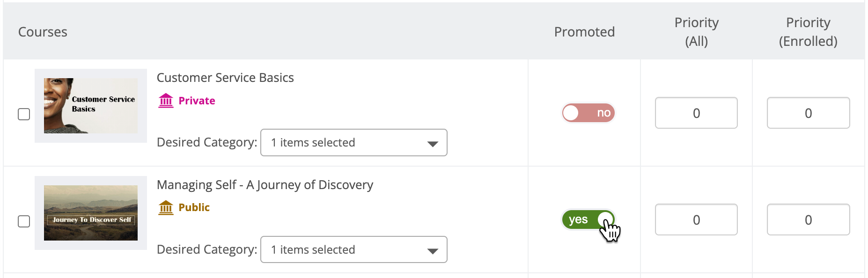Image resolution: width=868 pixels, height=278 pixels.
Task: Click the Private label text
Action: pos(197,101)
